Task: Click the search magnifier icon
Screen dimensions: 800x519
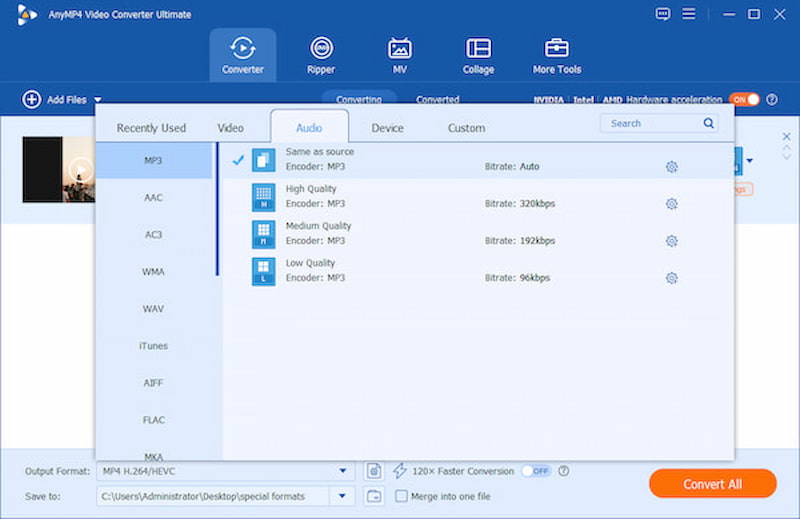Action: click(708, 123)
